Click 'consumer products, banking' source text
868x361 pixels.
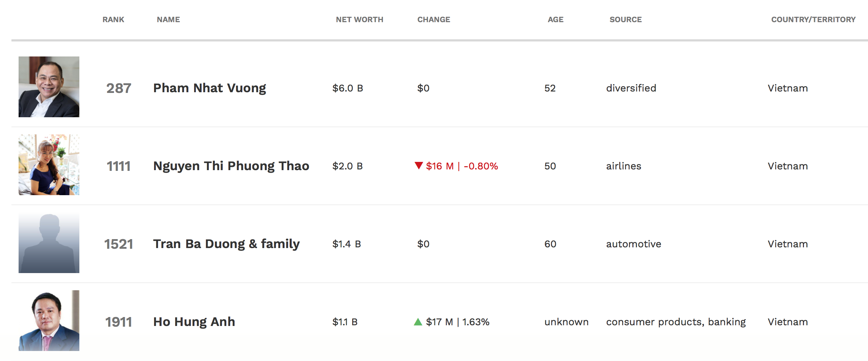(676, 322)
